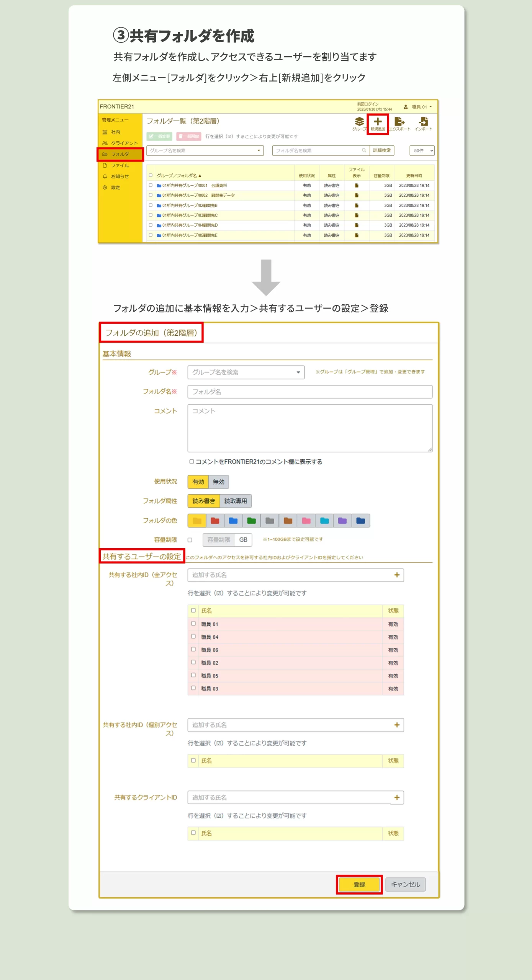Screen dimensions: 532x980
Task: Open クライアント in the left menu
Action: coord(124,143)
